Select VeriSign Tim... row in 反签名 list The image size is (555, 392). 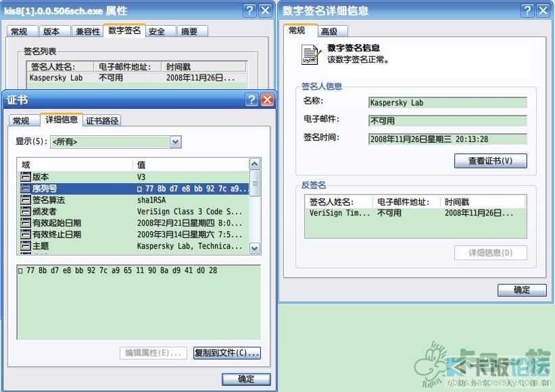coord(415,213)
